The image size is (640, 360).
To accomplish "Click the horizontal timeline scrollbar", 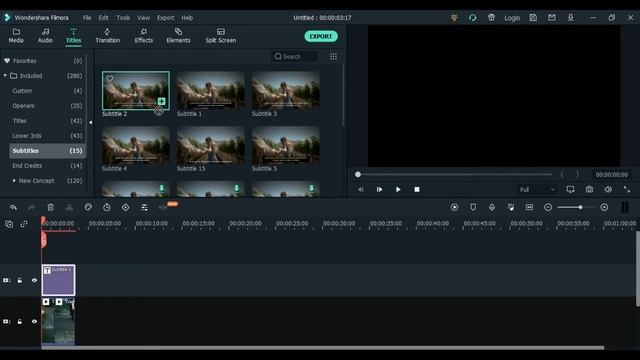I will click(x=322, y=348).
